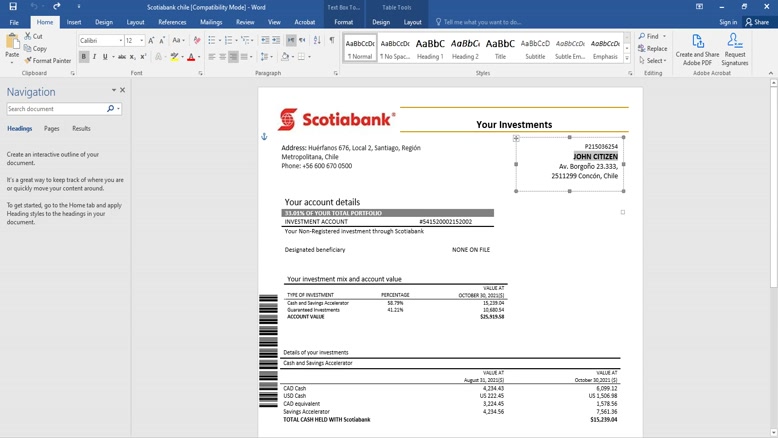Click the Clear All Formatting icon
The width and height of the screenshot is (778, 438).
pyautogui.click(x=197, y=41)
